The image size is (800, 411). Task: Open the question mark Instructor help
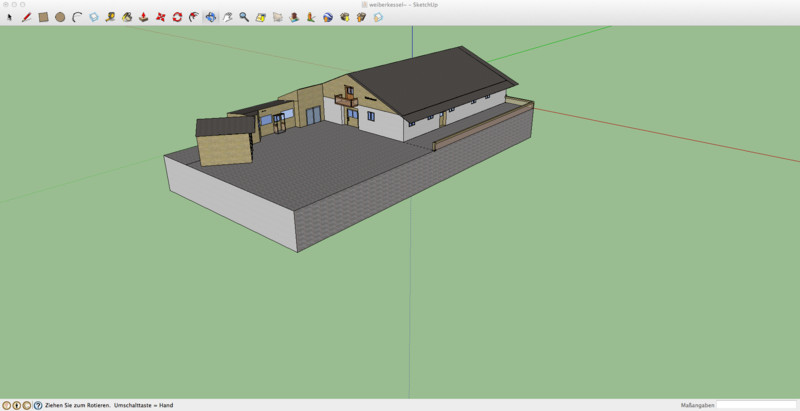[x=38, y=405]
